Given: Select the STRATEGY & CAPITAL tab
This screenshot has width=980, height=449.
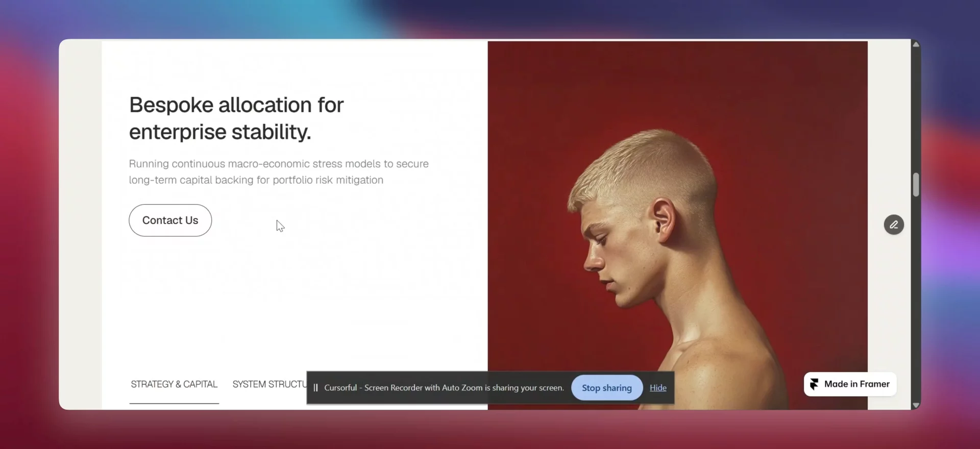Looking at the screenshot, I should pos(174,384).
